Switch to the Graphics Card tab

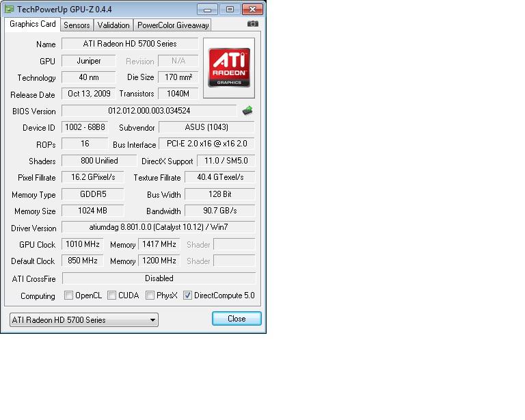(x=33, y=24)
